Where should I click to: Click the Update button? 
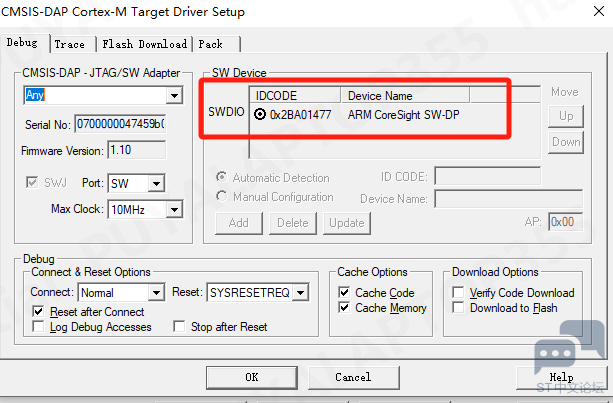[347, 223]
